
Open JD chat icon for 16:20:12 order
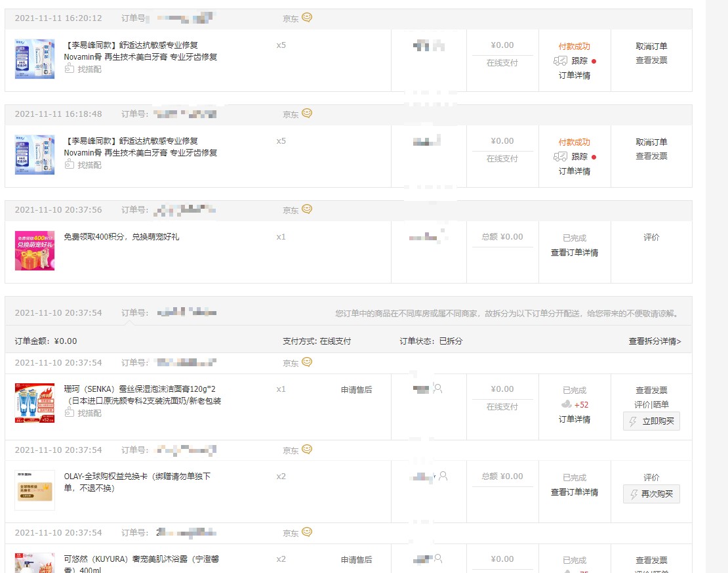coord(307,18)
